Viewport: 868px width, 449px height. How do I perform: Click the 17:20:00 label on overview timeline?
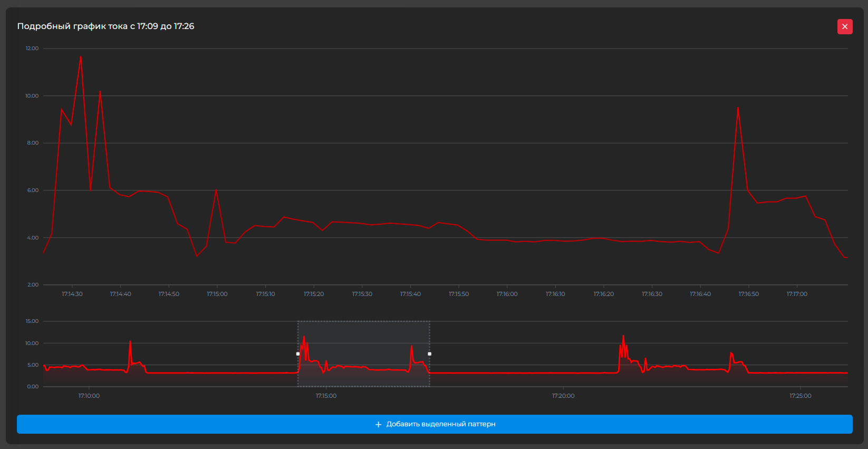[x=563, y=396]
